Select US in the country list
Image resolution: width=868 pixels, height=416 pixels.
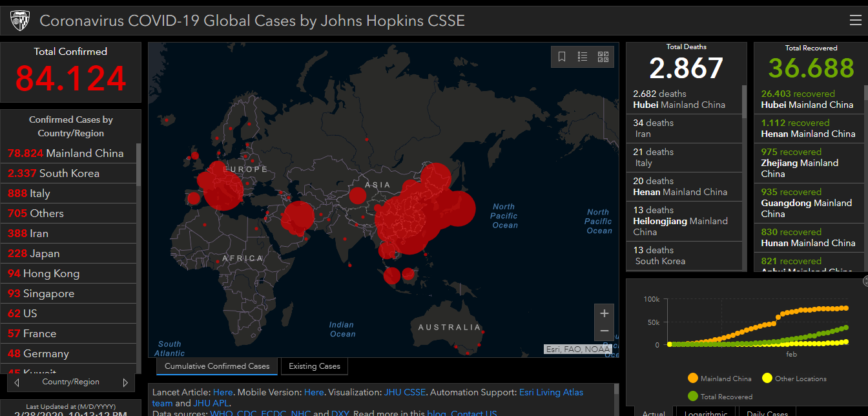coord(70,314)
